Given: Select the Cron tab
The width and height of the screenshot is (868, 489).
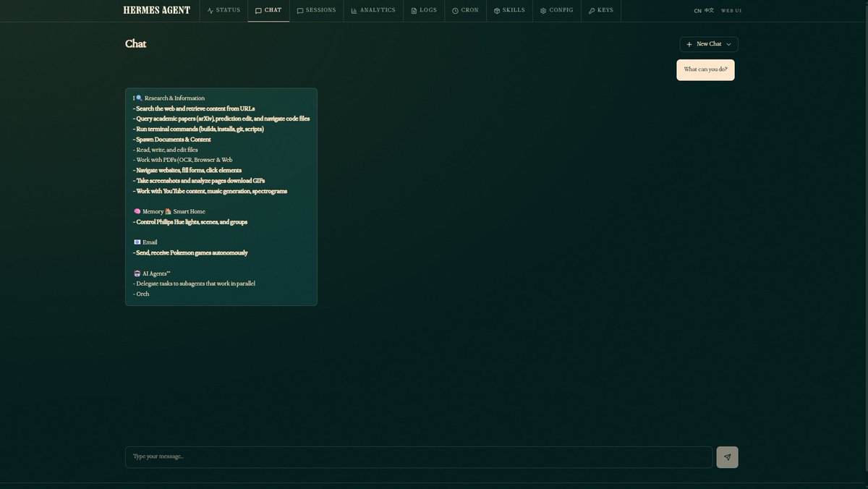Looking at the screenshot, I should coord(465,10).
